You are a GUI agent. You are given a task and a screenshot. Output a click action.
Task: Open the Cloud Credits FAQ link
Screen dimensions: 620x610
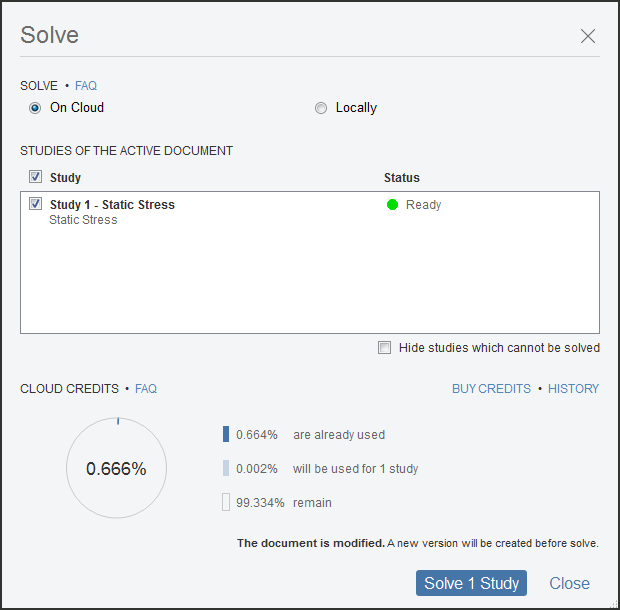point(146,389)
